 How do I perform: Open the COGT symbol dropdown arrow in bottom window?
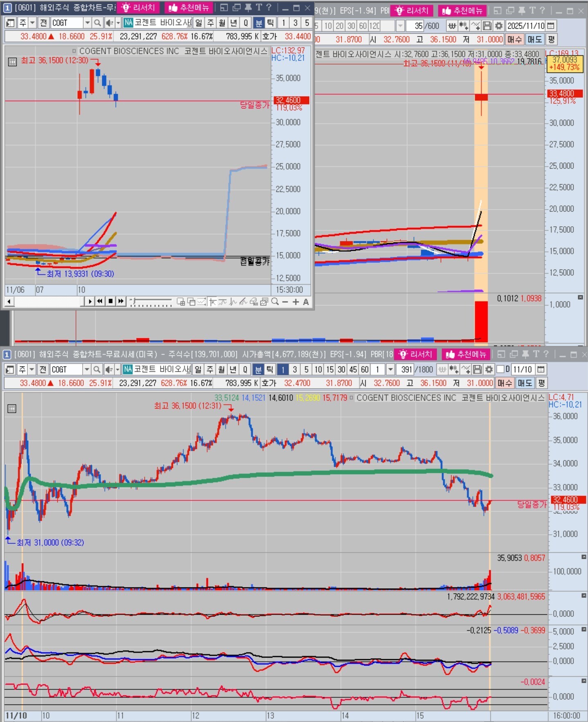[x=87, y=370]
